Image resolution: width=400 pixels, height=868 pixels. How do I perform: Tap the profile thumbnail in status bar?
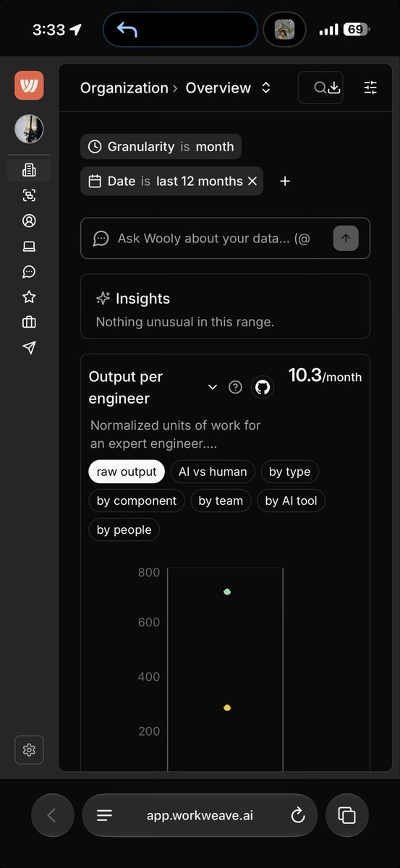pyautogui.click(x=284, y=30)
